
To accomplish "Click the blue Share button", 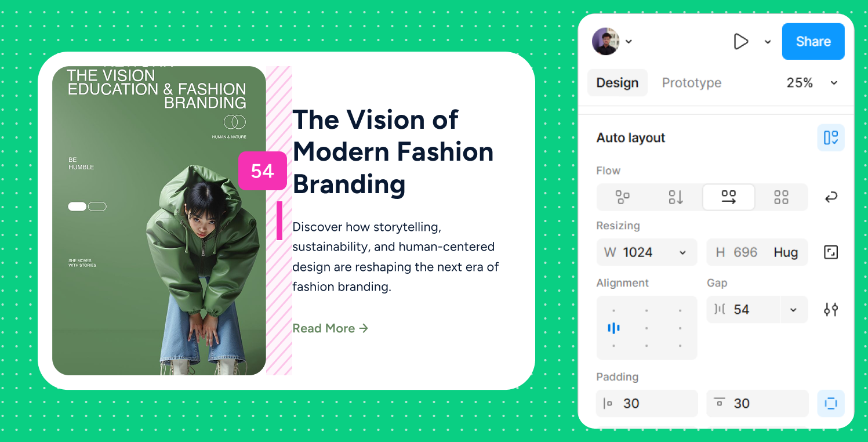I will pos(813,42).
